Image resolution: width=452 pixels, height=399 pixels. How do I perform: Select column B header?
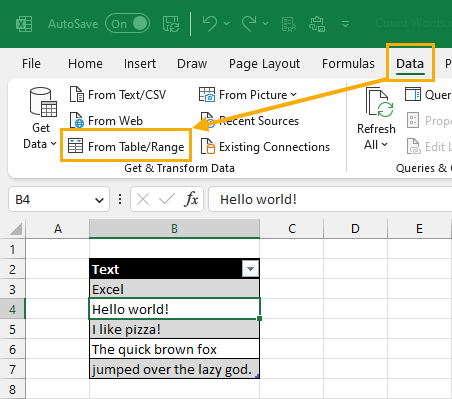pos(174,229)
